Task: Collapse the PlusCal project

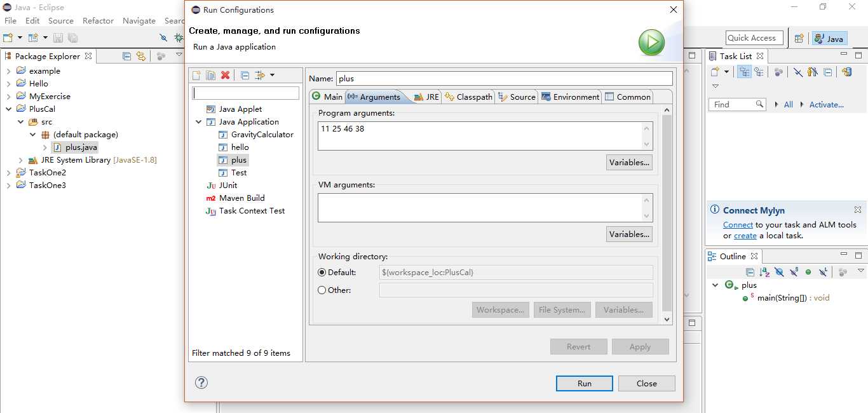Action: 8,109
